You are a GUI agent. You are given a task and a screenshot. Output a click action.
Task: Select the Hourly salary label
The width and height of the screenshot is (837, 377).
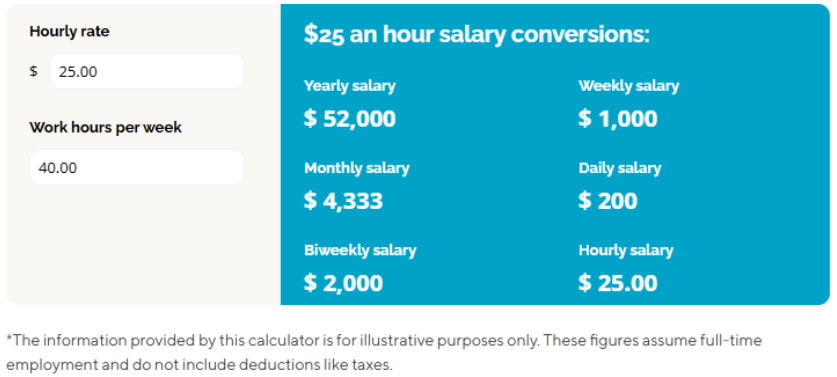coord(626,250)
